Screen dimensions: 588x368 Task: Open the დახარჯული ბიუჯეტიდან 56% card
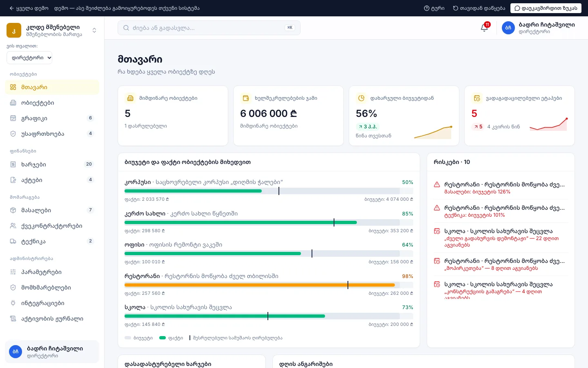point(404,116)
